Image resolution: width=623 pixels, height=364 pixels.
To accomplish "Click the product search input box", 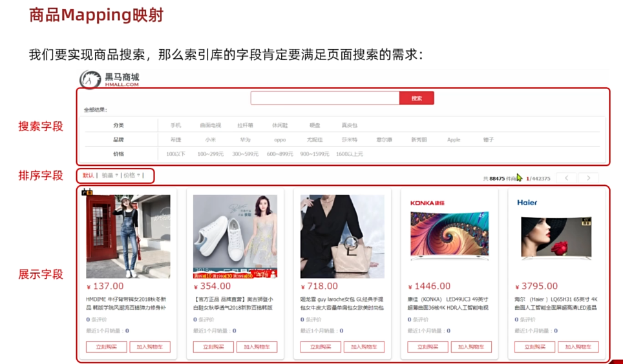I will click(x=325, y=98).
